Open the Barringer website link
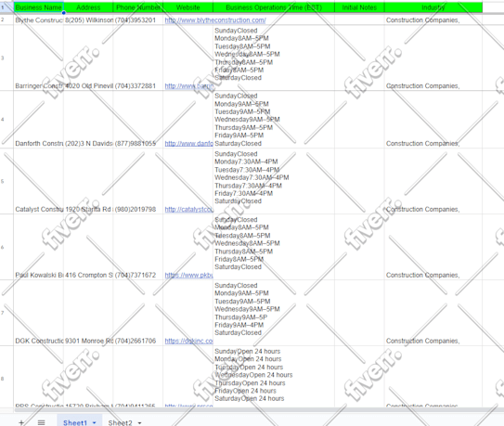Image resolution: width=504 pixels, height=426 pixels. click(x=189, y=85)
